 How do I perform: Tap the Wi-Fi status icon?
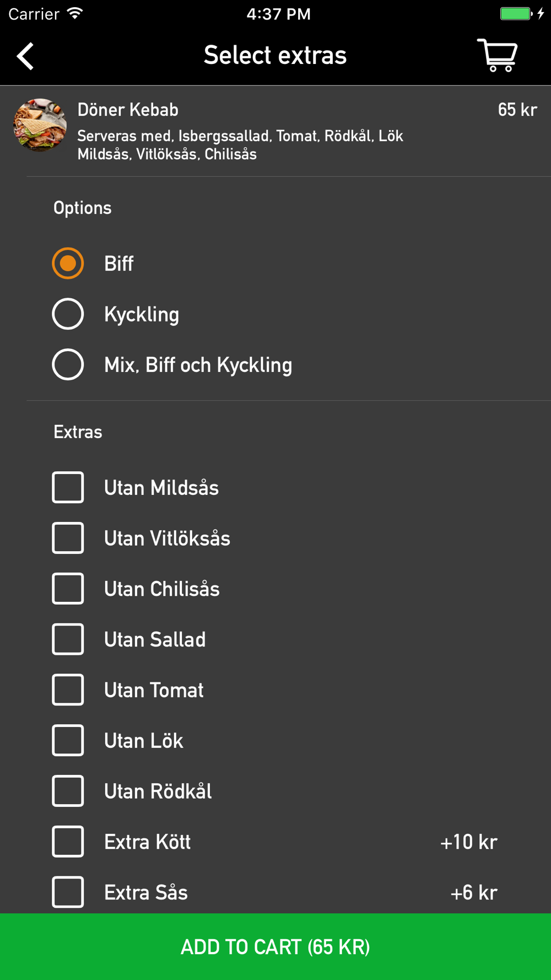pos(74,14)
